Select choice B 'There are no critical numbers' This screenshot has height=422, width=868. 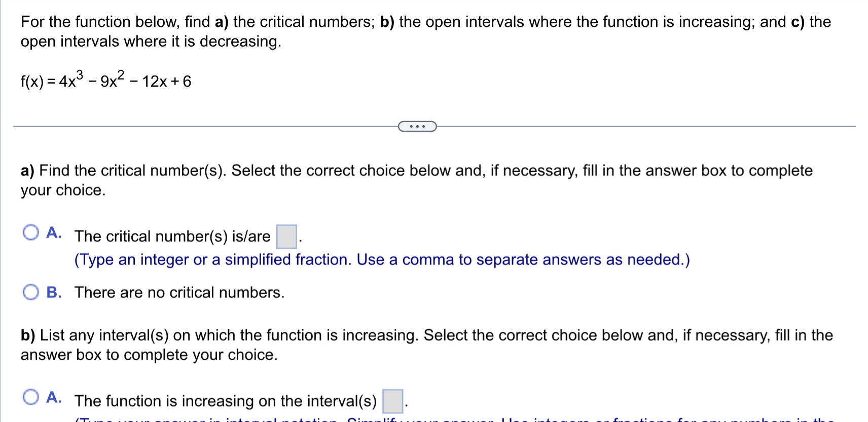point(31,292)
